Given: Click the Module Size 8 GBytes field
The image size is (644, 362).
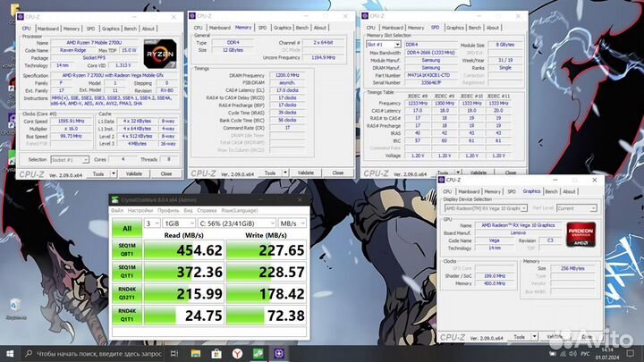Looking at the screenshot, I should coord(504,45).
